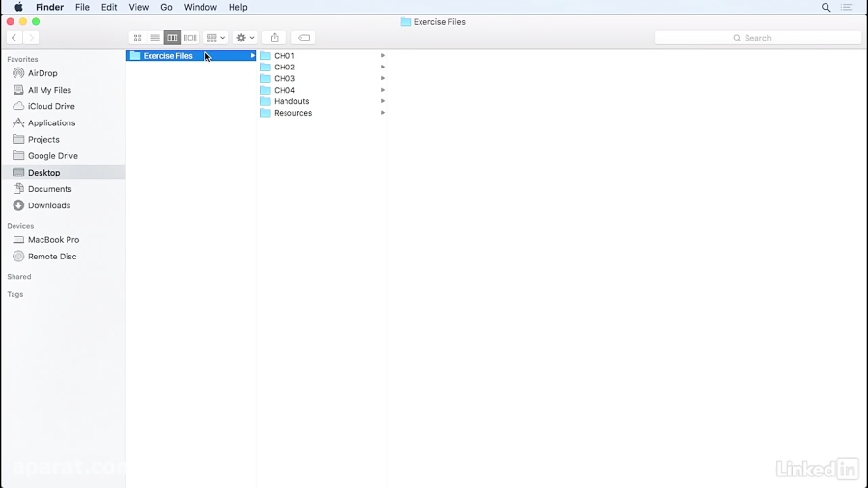Switch to icon view
Image resolution: width=868 pixels, height=488 pixels.
pyautogui.click(x=138, y=38)
